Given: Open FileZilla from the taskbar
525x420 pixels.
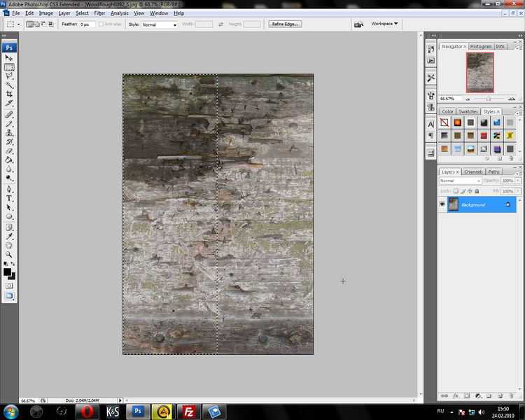Looking at the screenshot, I should tap(188, 412).
